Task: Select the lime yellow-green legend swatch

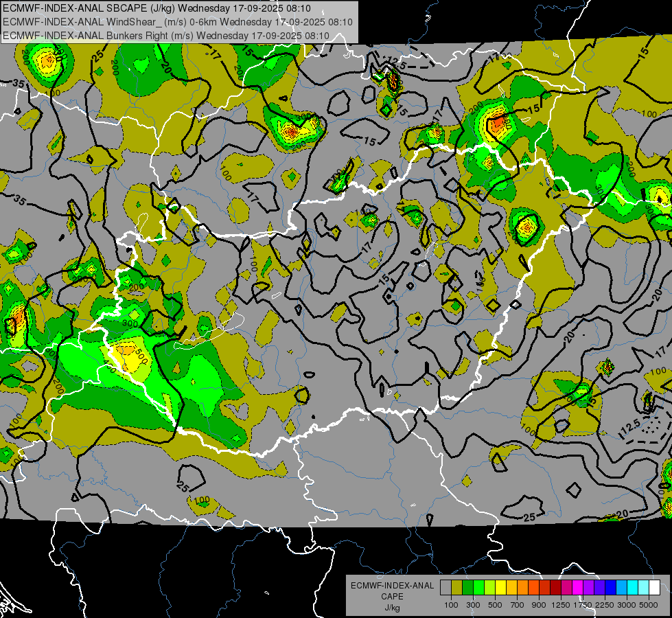Action: [x=490, y=587]
